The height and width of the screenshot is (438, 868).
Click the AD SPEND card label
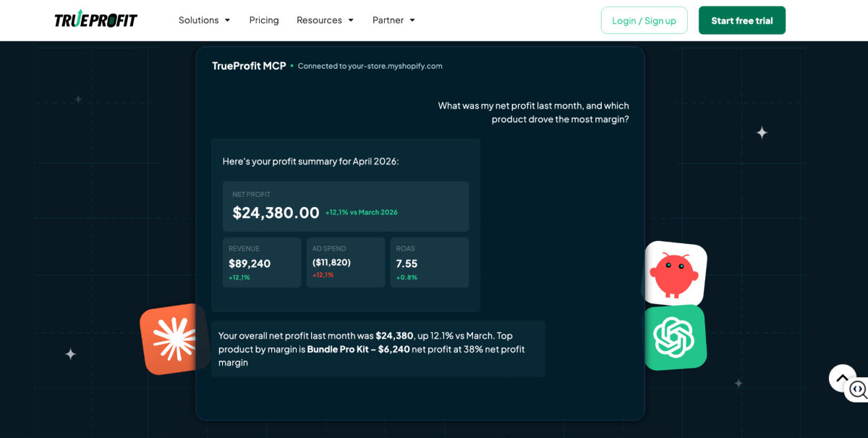[x=329, y=248]
